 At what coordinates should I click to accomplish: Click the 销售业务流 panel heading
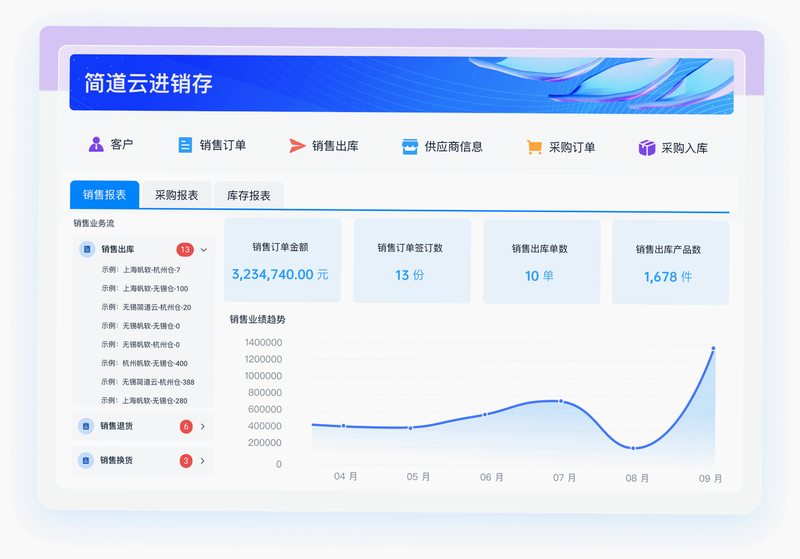(94, 223)
